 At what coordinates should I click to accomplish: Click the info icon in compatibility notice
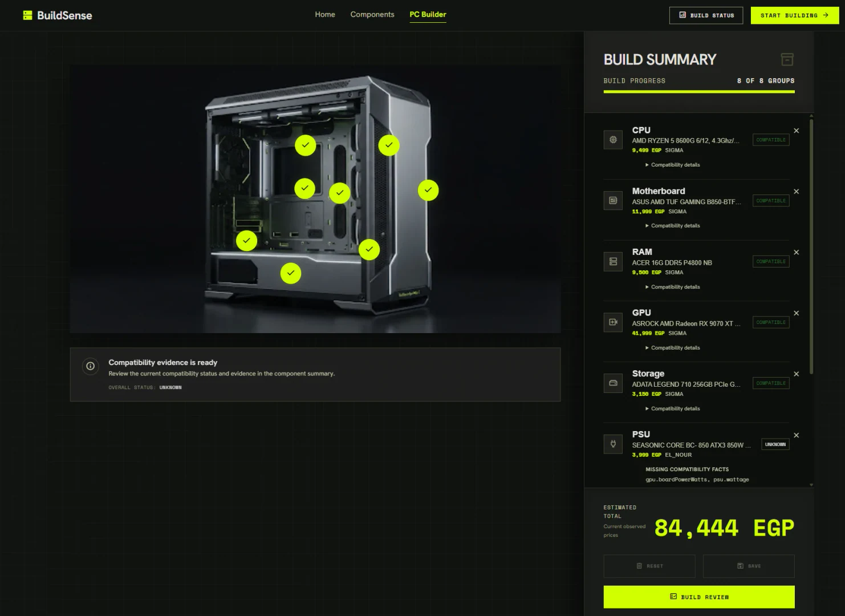[x=90, y=366]
